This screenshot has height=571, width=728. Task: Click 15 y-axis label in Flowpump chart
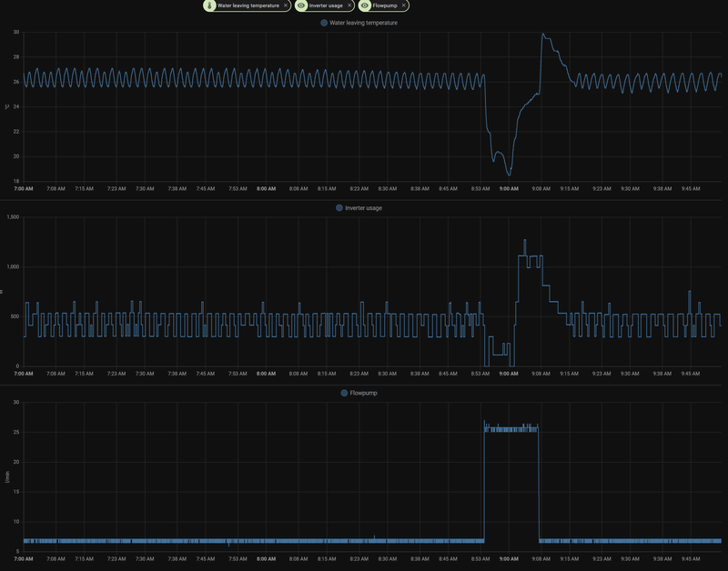16,492
